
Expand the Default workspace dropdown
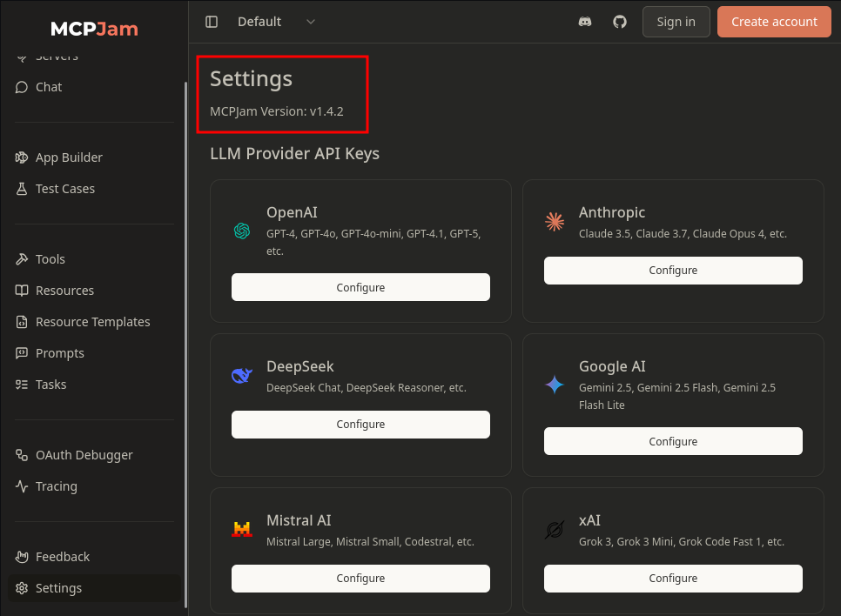(276, 22)
